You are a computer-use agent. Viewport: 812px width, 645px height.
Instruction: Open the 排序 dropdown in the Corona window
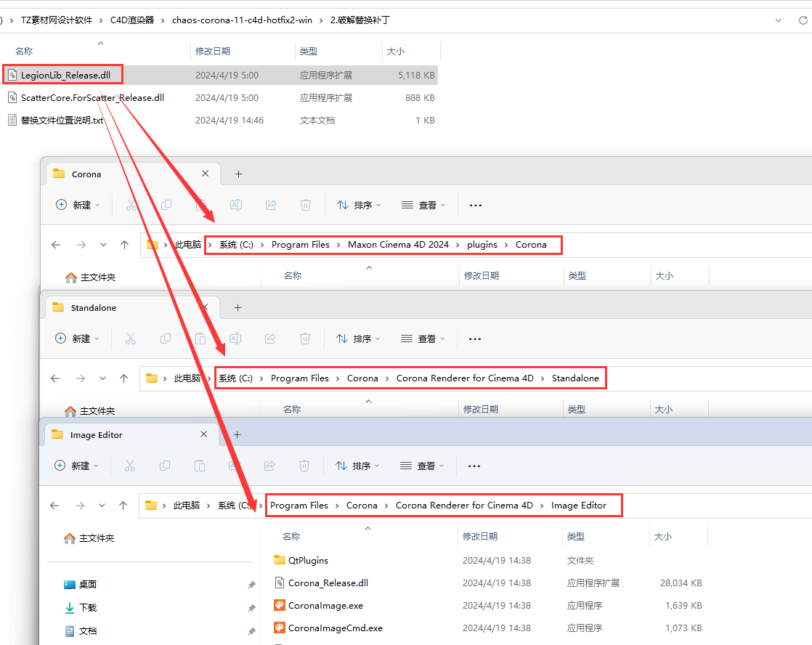point(359,205)
